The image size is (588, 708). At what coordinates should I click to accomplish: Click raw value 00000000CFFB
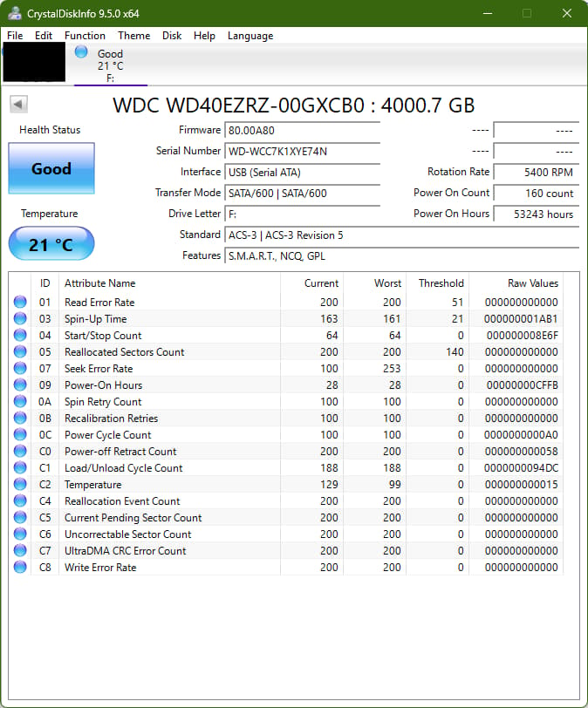(522, 385)
